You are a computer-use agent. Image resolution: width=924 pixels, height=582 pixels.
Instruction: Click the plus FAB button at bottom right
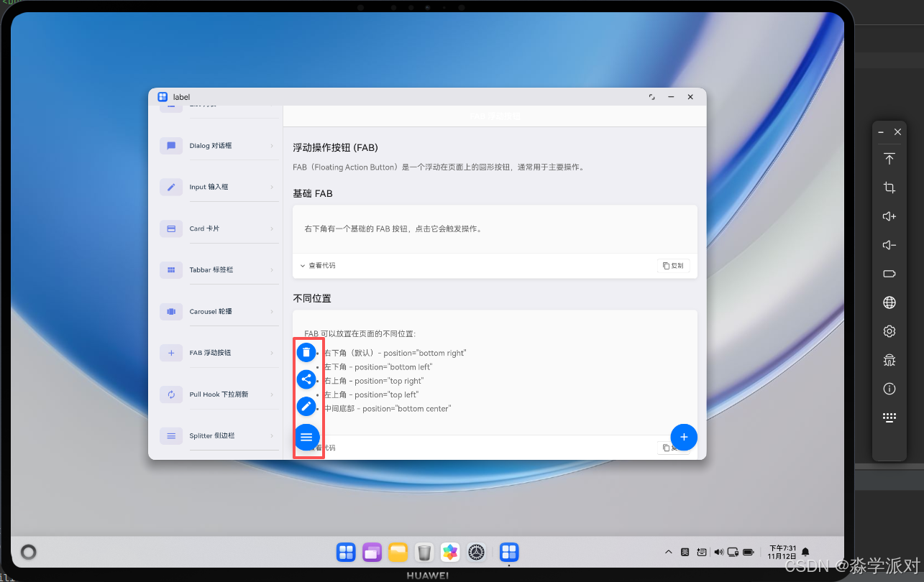point(683,437)
